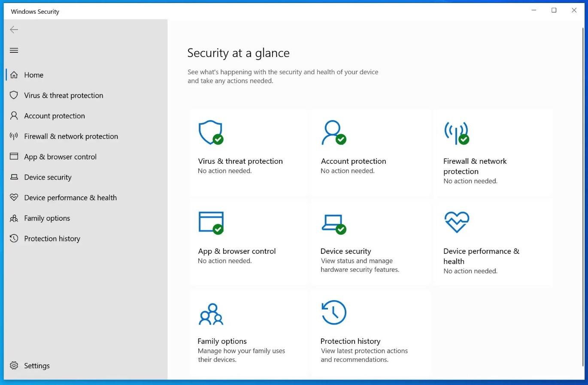Click Firewall & network protection tile title
Image resolution: width=588 pixels, height=385 pixels.
coord(475,166)
